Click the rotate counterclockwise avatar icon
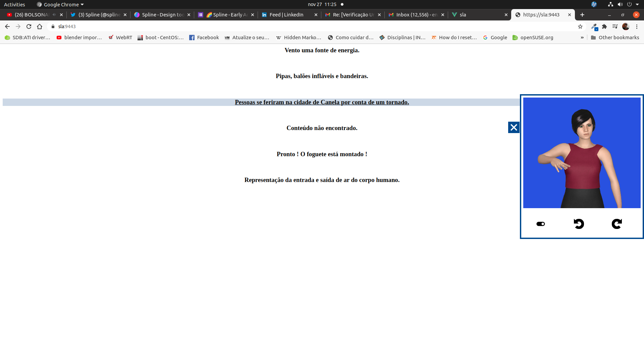This screenshot has height=362, width=644. [579, 224]
